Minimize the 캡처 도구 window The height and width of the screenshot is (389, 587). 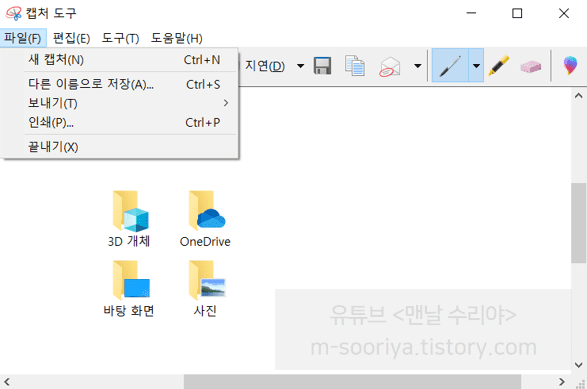pyautogui.click(x=471, y=13)
